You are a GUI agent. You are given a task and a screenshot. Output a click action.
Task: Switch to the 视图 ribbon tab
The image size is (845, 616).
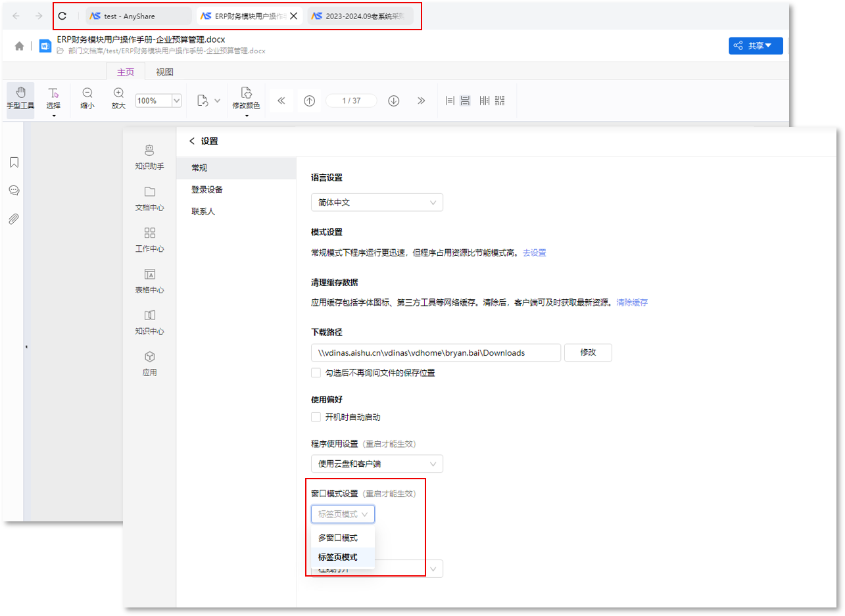coord(164,72)
